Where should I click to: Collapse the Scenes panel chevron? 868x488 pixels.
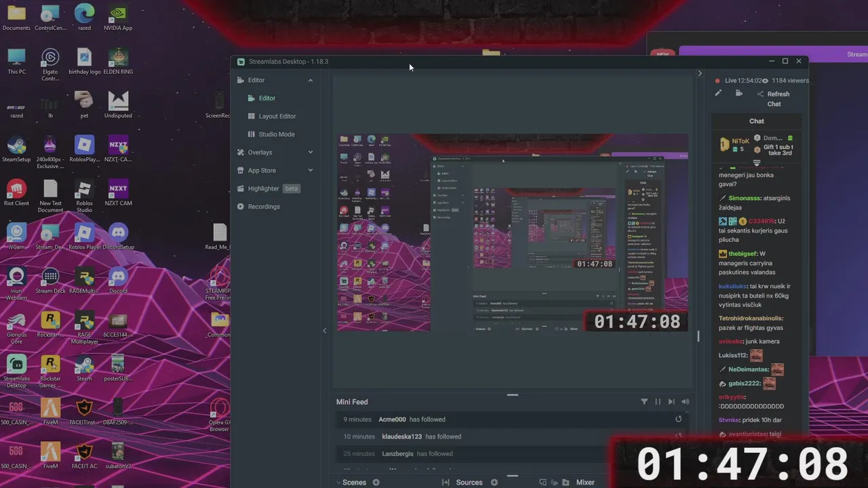[x=338, y=483]
